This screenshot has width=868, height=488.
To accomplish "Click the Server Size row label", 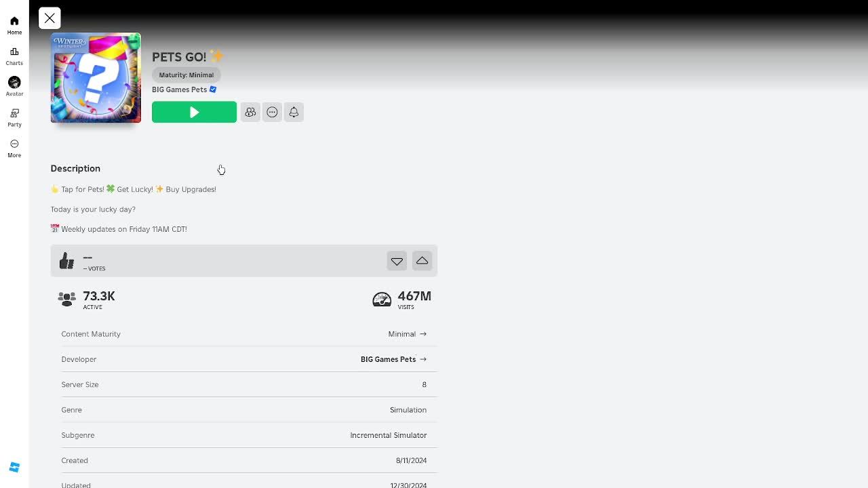I will pyautogui.click(x=80, y=384).
